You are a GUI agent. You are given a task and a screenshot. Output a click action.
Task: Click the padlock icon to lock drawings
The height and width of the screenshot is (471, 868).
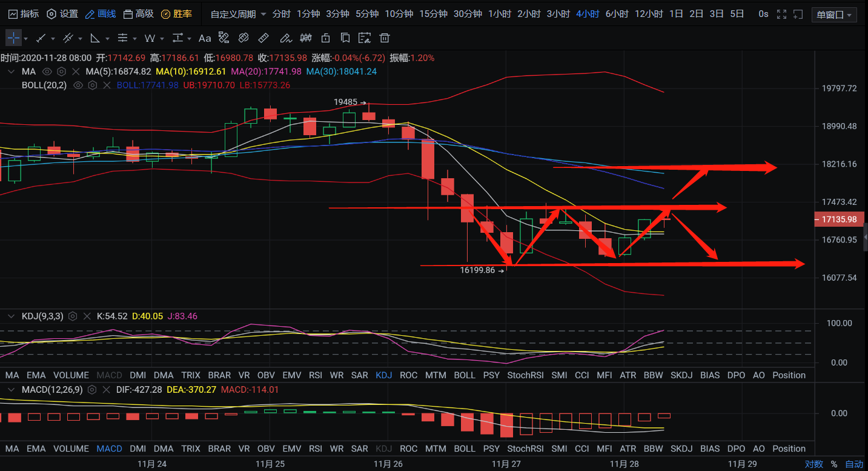(326, 38)
